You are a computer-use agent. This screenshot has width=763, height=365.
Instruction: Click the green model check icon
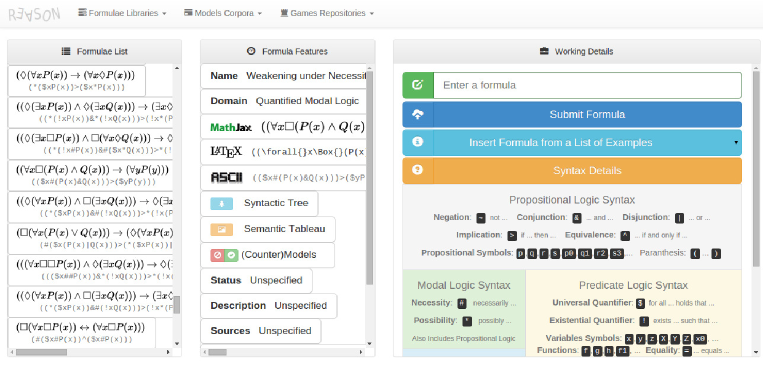pyautogui.click(x=231, y=255)
